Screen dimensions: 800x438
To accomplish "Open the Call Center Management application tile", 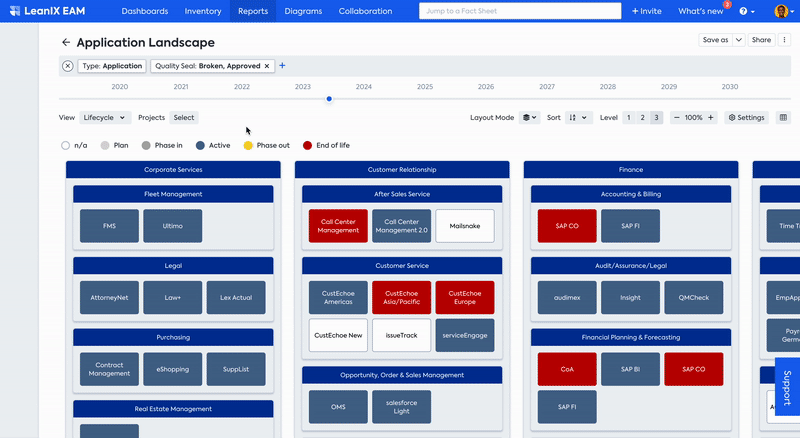I will click(x=338, y=226).
